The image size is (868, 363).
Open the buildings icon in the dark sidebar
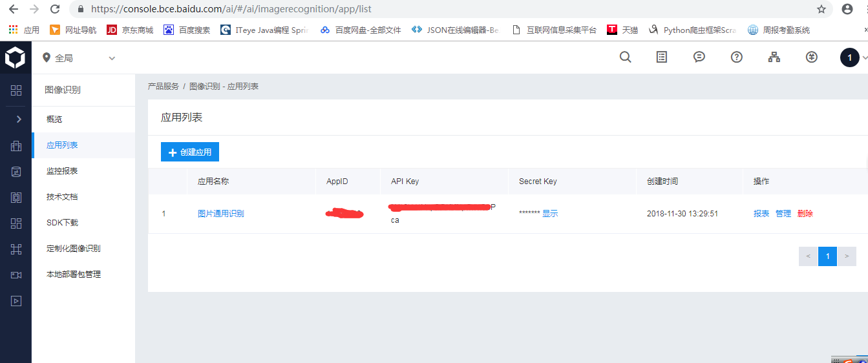[16, 146]
